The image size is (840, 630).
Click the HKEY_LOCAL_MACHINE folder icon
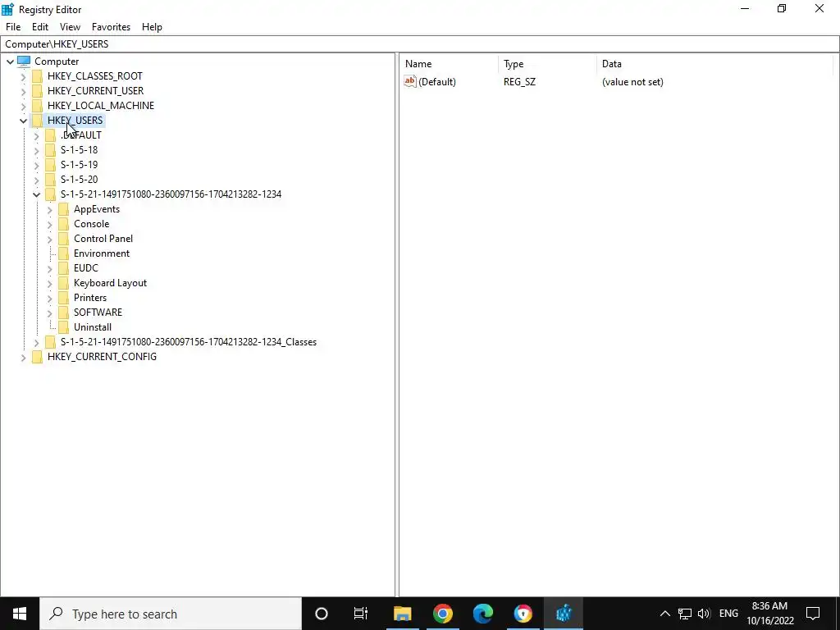click(37, 106)
